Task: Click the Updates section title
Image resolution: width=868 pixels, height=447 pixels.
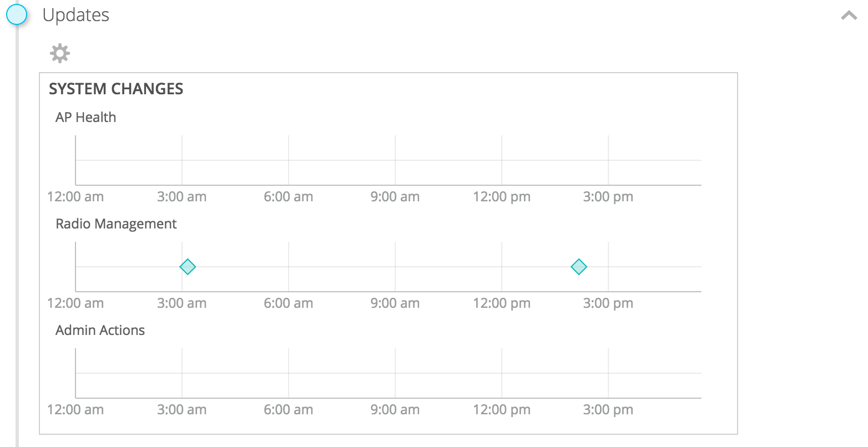Action: pyautogui.click(x=76, y=15)
